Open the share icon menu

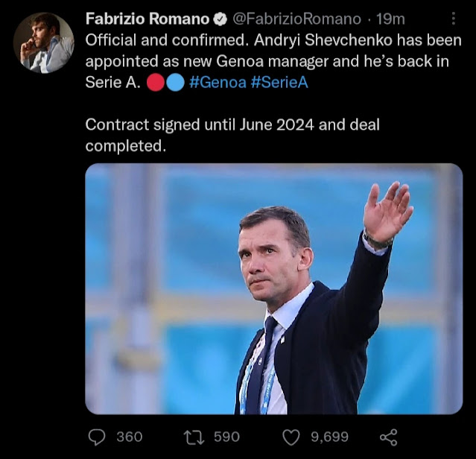(388, 437)
